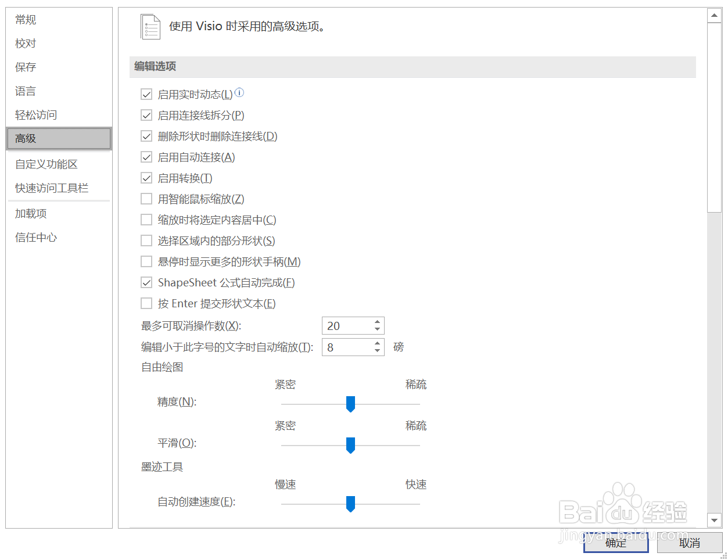Click the 平滑(O) slider handle

350,446
